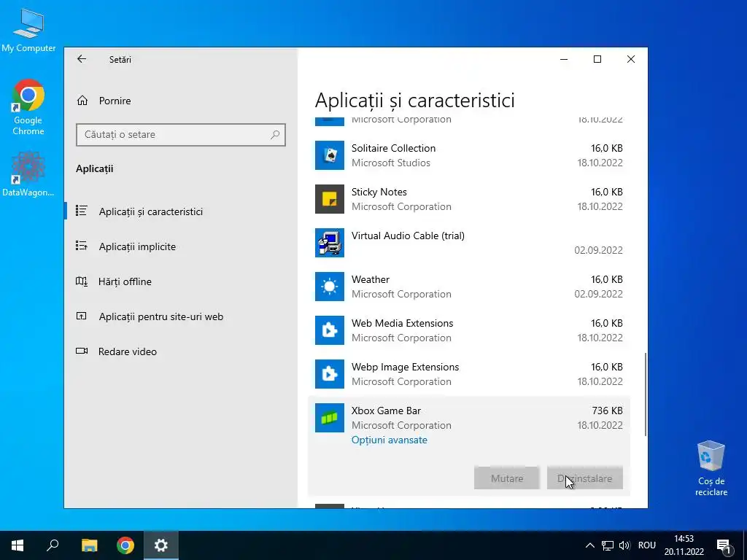Select the Aplicații și caracteristici sidebar icon
This screenshot has height=560, width=747.
coord(82,211)
